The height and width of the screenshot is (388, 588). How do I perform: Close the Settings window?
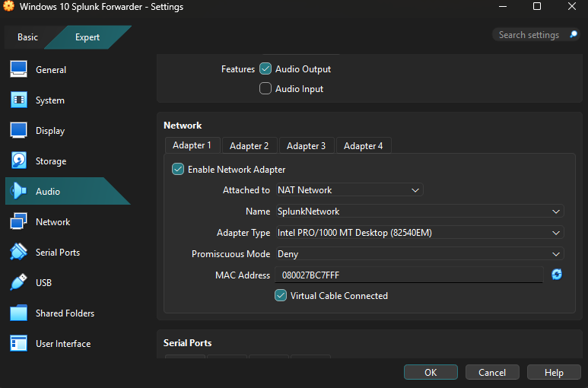point(572,6)
